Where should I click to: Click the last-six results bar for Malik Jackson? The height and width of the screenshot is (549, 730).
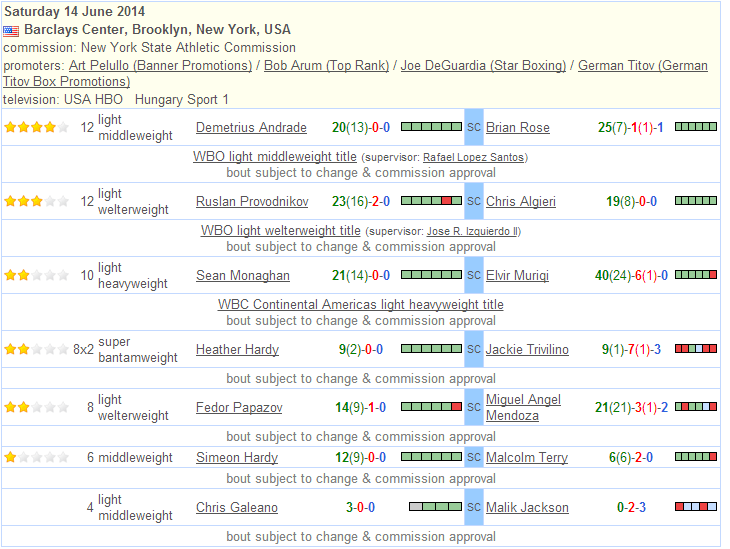[696, 507]
